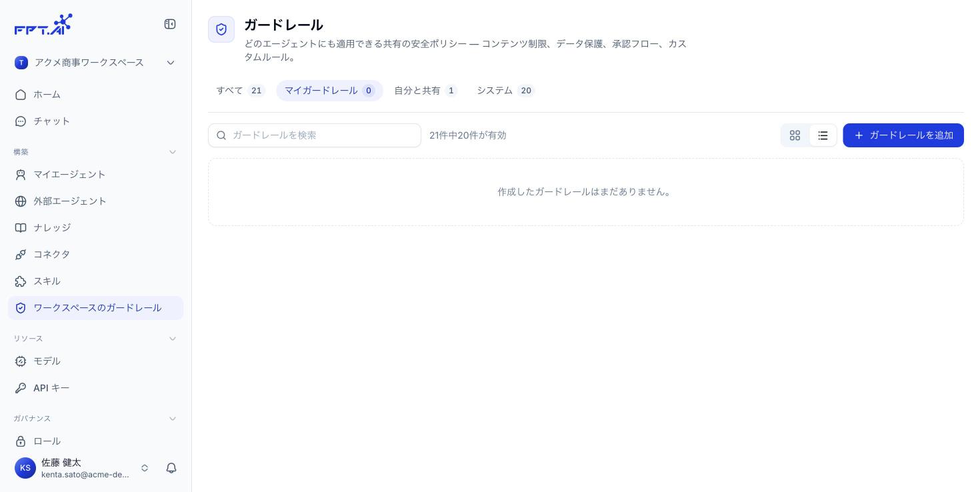Click the KS user avatar
This screenshot has height=492, width=980.
pyautogui.click(x=25, y=468)
